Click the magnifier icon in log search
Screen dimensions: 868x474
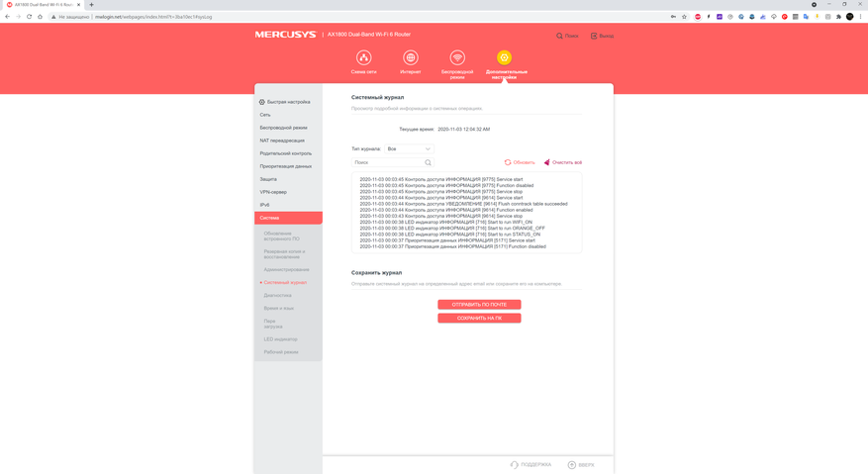coord(428,162)
